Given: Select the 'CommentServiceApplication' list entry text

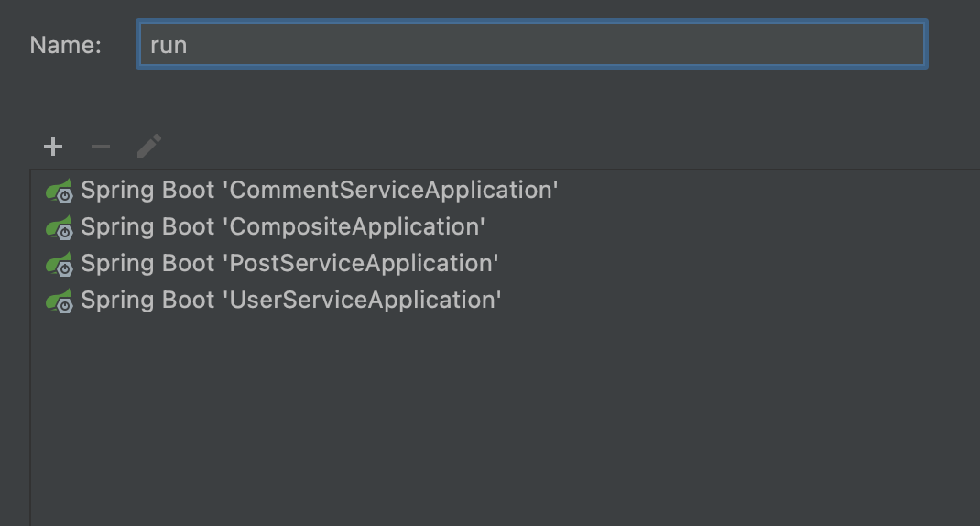Looking at the screenshot, I should coord(319,191).
